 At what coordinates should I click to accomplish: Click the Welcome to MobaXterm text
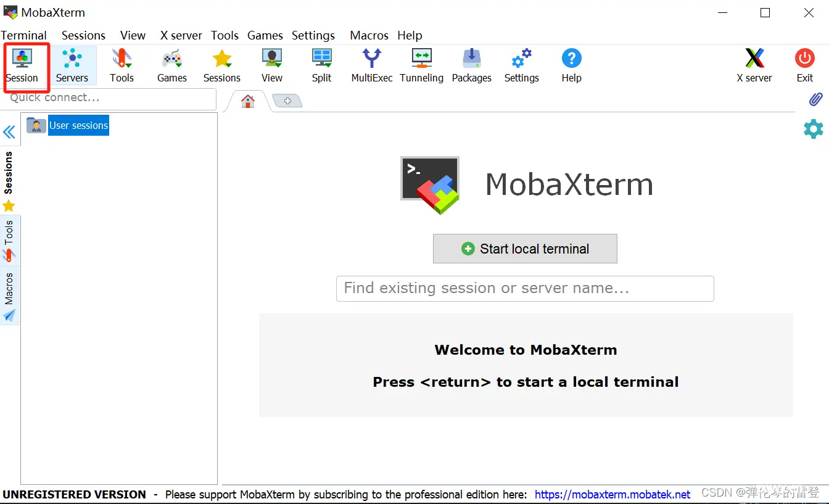pos(526,350)
